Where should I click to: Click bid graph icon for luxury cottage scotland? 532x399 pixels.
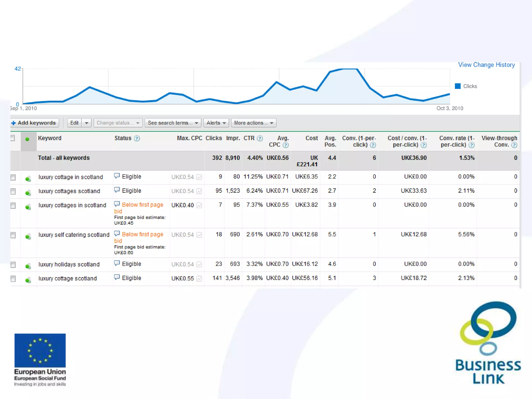tap(199, 279)
